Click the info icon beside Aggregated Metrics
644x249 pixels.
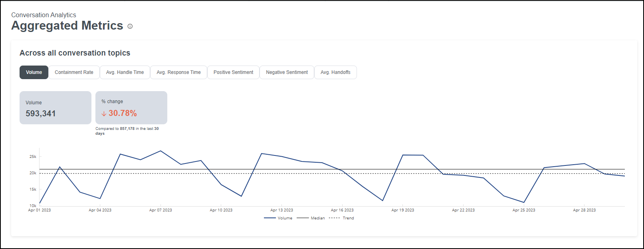130,26
